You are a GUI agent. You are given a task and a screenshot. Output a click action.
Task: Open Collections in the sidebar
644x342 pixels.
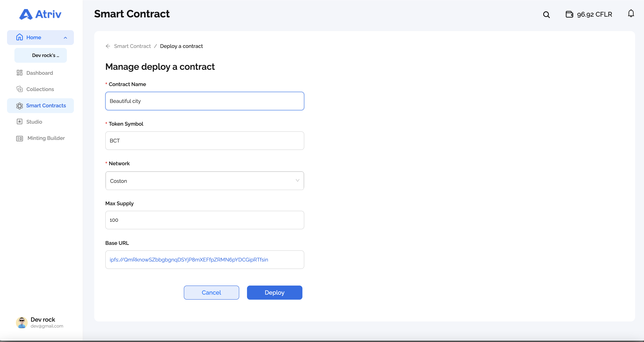coord(40,89)
